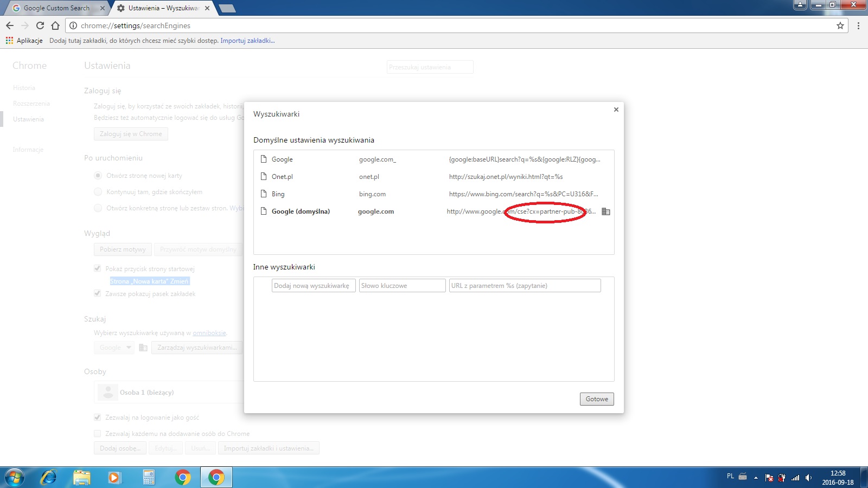
Task: Click the active Chrome window taskbar icon
Action: [x=216, y=477]
